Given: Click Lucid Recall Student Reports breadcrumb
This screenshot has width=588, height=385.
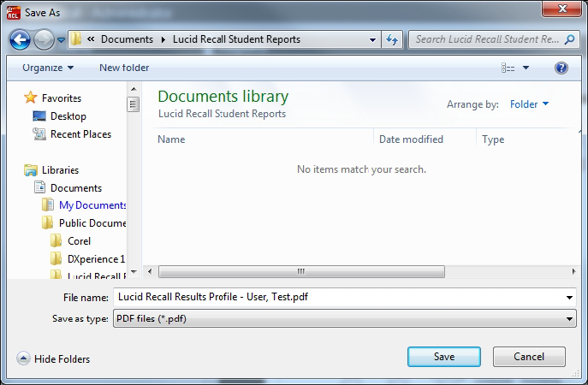Looking at the screenshot, I should pos(236,39).
